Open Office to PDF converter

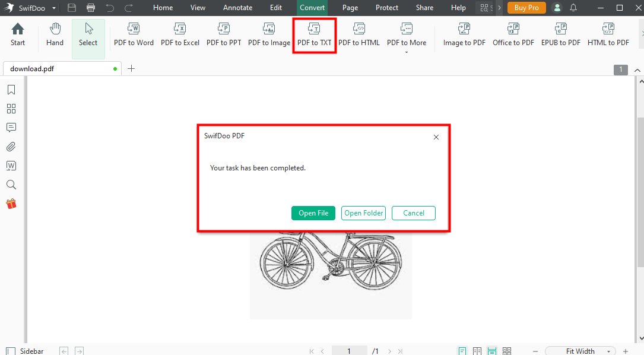(x=513, y=35)
